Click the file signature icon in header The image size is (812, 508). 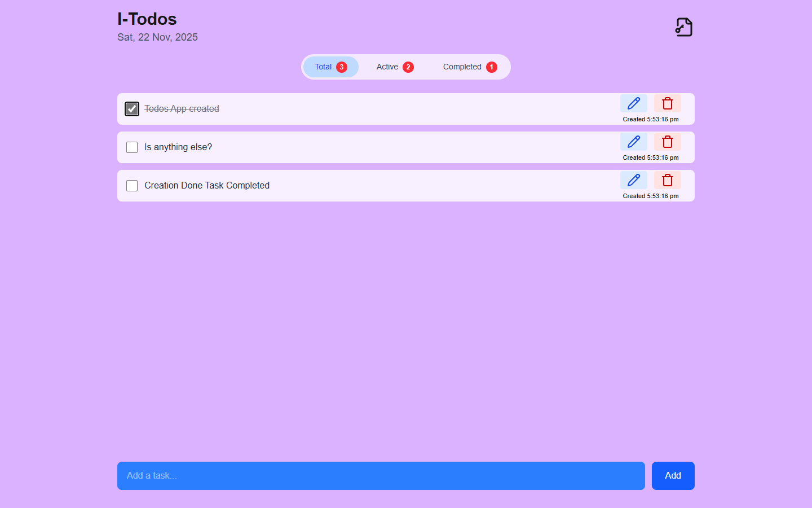click(x=683, y=27)
